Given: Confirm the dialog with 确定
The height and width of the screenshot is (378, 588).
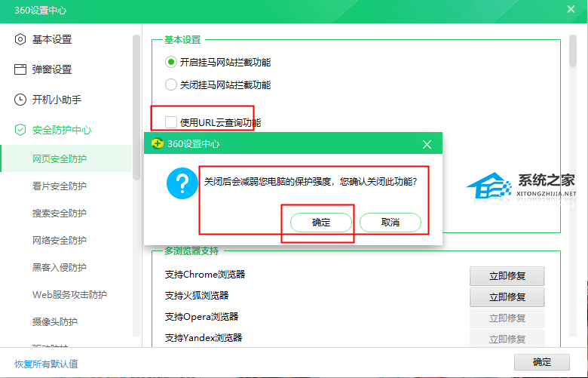Looking at the screenshot, I should 321,223.
